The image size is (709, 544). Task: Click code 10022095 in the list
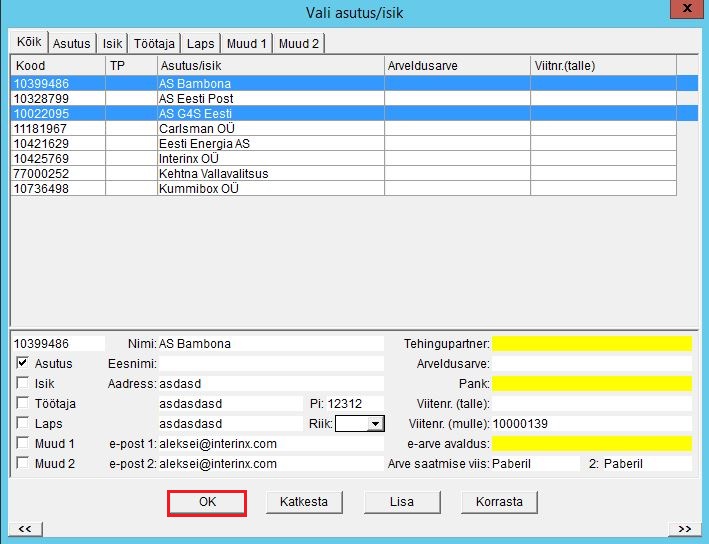[41, 114]
